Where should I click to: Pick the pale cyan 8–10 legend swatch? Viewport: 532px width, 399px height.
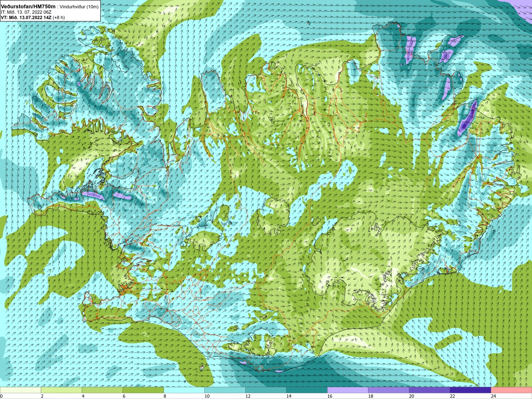point(184,390)
